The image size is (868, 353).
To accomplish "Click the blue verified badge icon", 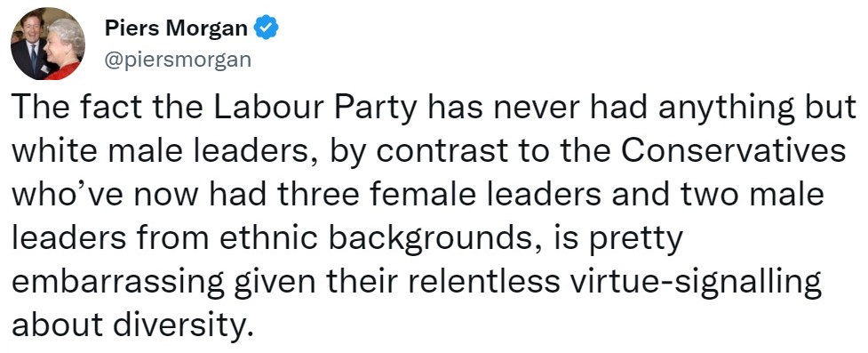I will 266,28.
